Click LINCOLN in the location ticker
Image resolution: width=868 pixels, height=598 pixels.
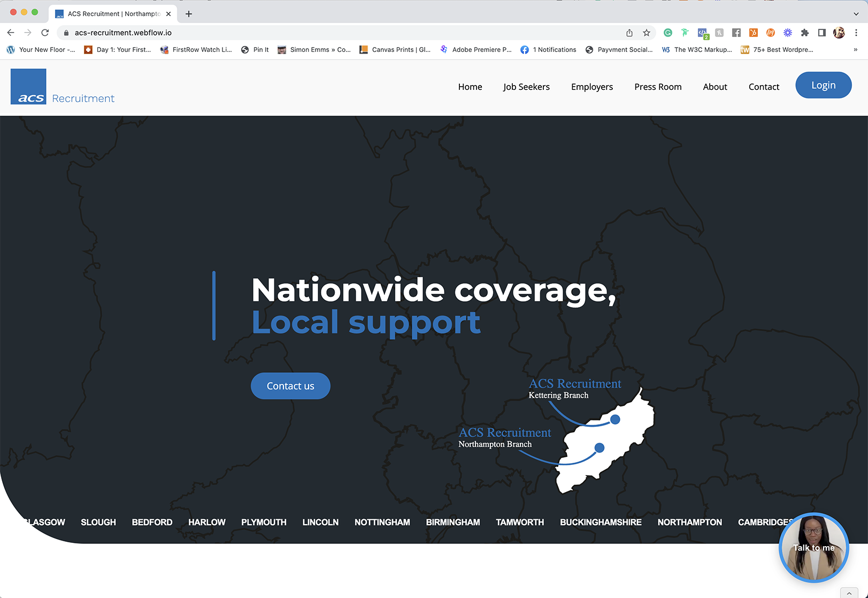click(320, 522)
